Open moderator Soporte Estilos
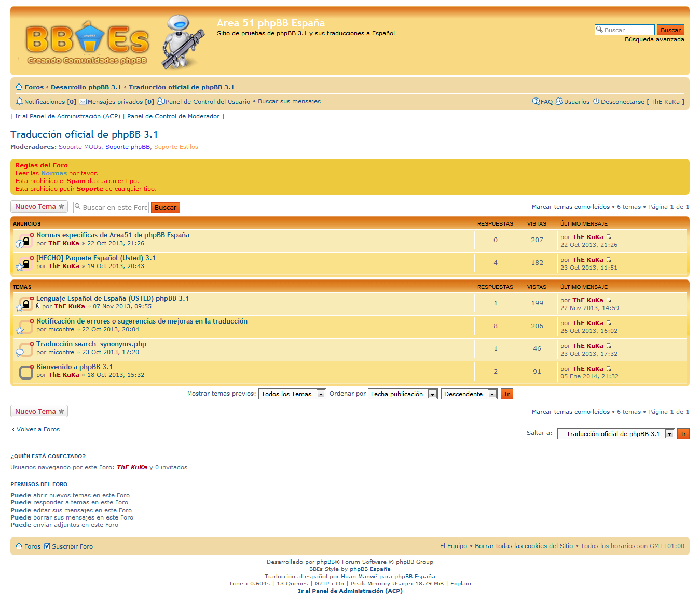The image size is (700, 603). click(x=176, y=147)
